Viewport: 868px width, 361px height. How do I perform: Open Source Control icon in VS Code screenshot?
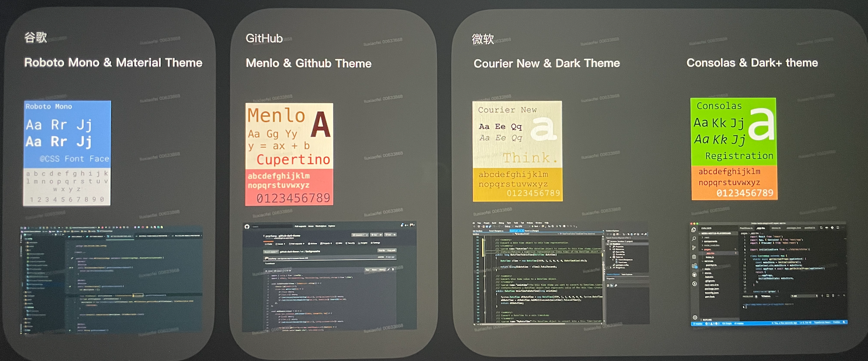(694, 248)
